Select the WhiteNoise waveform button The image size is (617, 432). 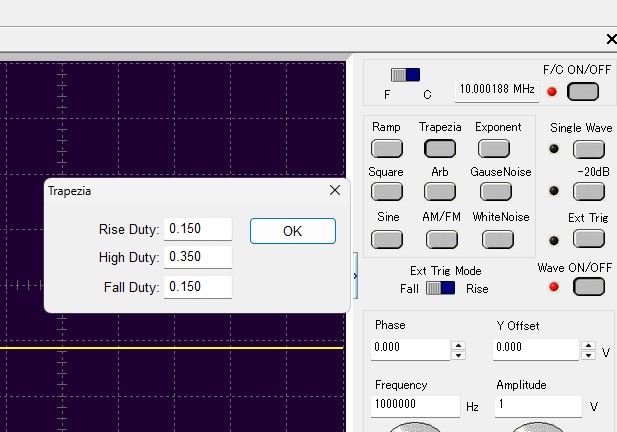(x=497, y=239)
